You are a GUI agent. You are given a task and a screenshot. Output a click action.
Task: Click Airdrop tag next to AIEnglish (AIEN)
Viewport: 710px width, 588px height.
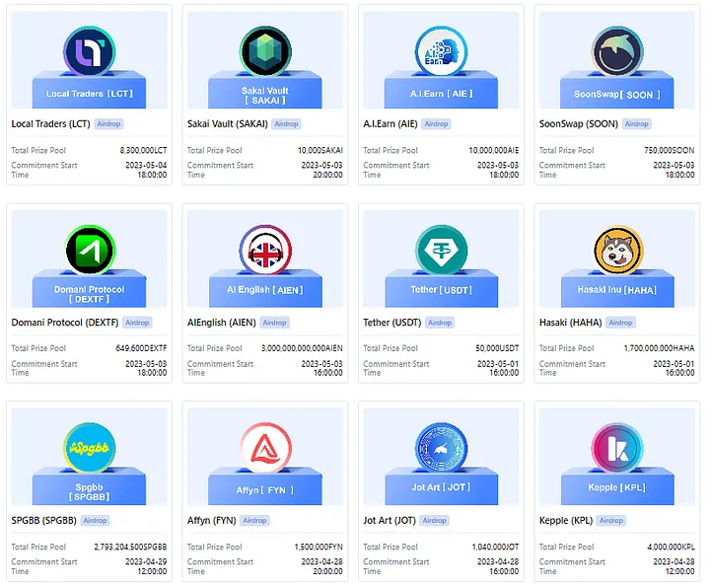[274, 323]
